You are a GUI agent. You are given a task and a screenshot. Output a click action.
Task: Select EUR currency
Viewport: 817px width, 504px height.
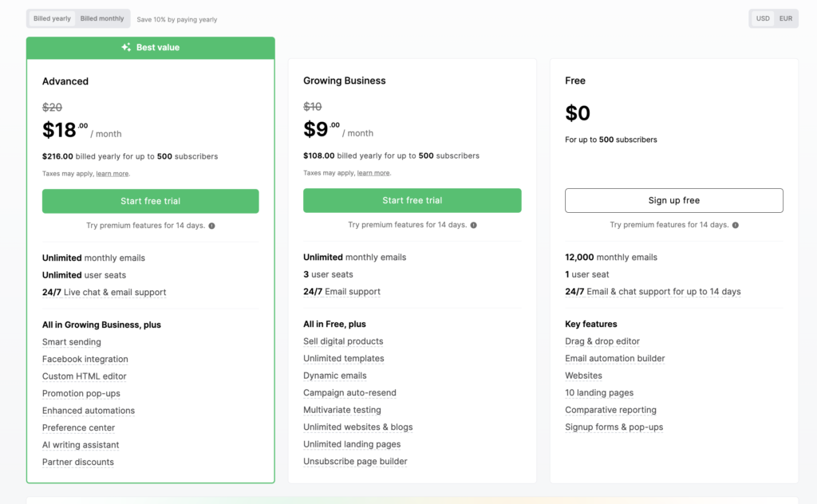click(x=786, y=18)
